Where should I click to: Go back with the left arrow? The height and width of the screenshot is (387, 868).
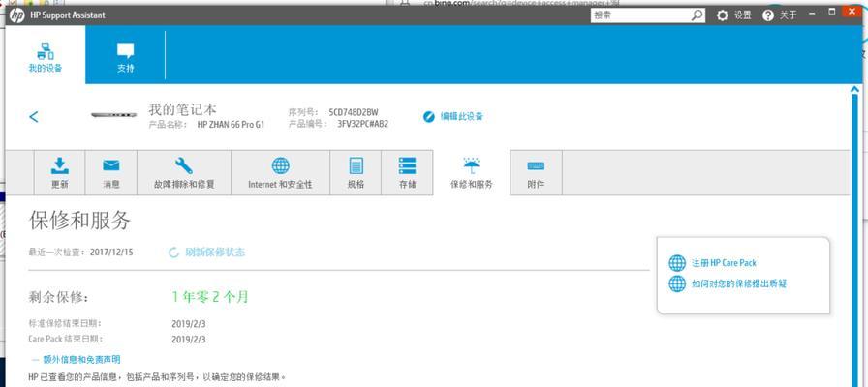point(34,117)
